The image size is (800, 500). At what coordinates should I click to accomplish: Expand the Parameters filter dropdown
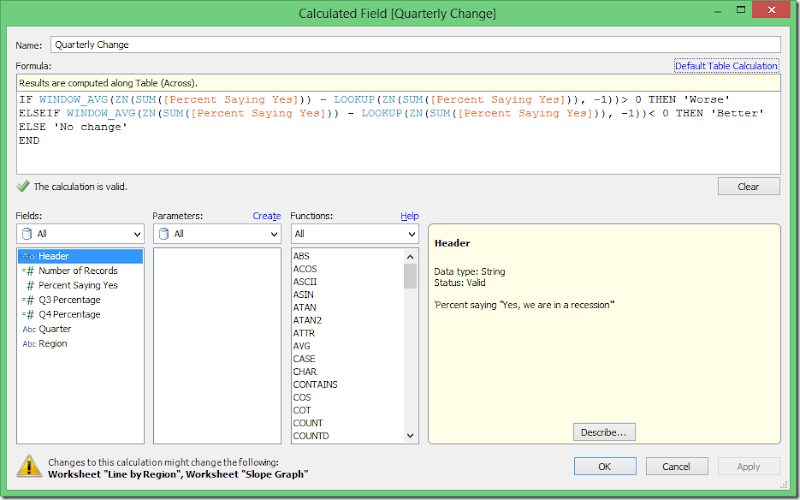coord(217,234)
